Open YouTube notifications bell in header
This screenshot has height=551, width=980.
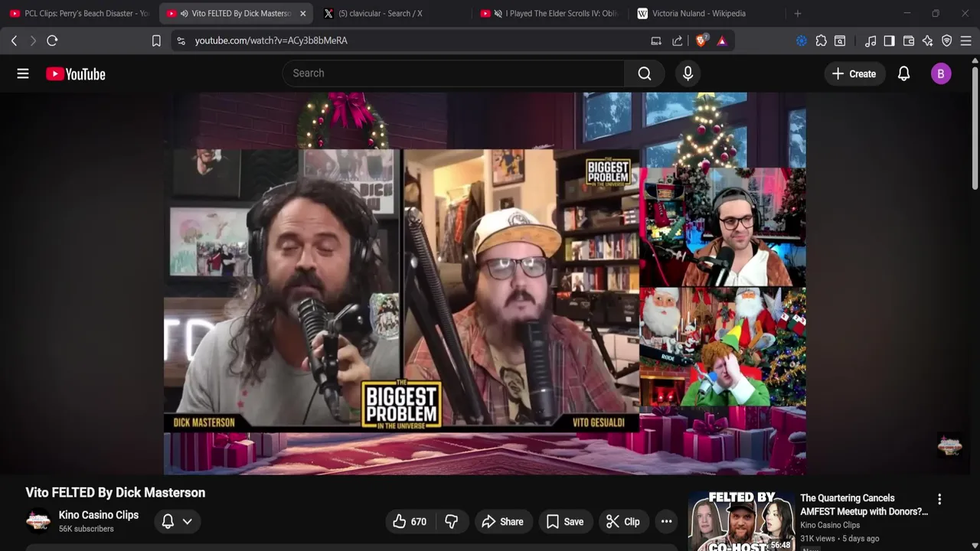pos(903,73)
